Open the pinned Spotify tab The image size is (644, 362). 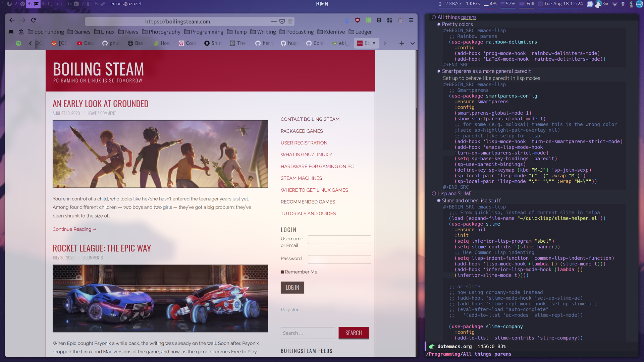pos(18,43)
